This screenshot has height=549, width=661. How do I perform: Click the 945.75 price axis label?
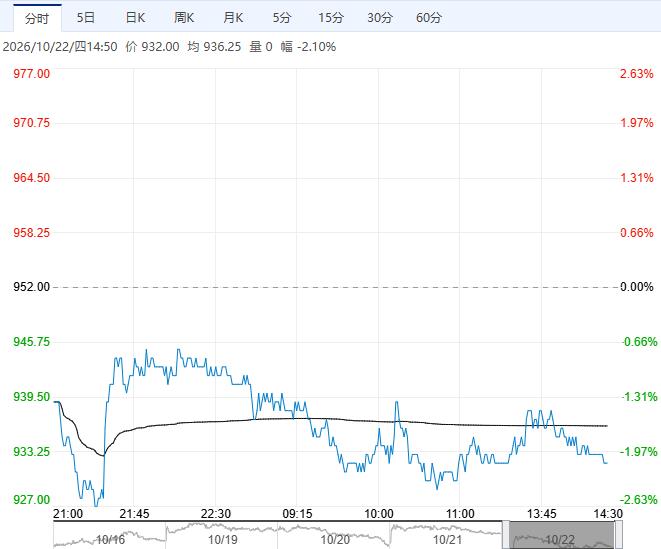coord(31,342)
